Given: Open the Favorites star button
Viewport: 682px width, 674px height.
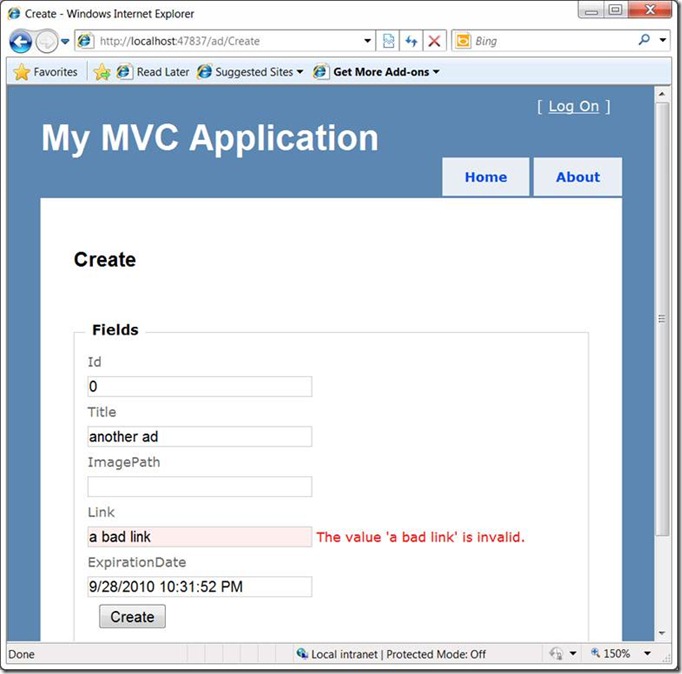Looking at the screenshot, I should pos(45,72).
